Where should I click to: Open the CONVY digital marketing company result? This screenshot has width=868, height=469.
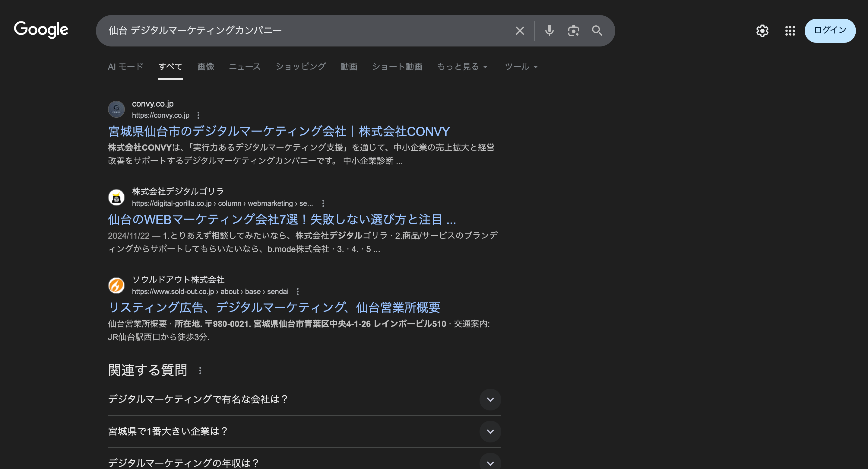click(x=279, y=131)
